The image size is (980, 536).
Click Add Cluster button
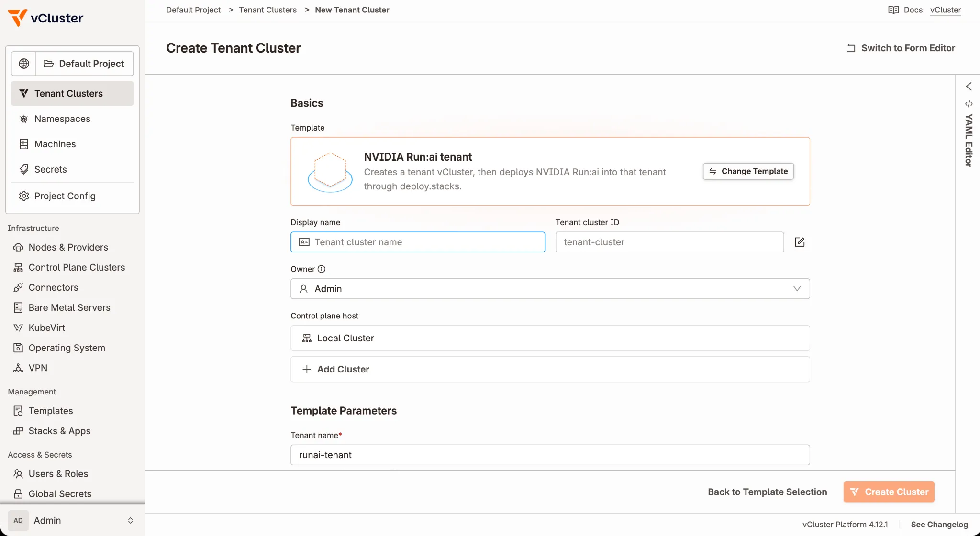tap(550, 369)
